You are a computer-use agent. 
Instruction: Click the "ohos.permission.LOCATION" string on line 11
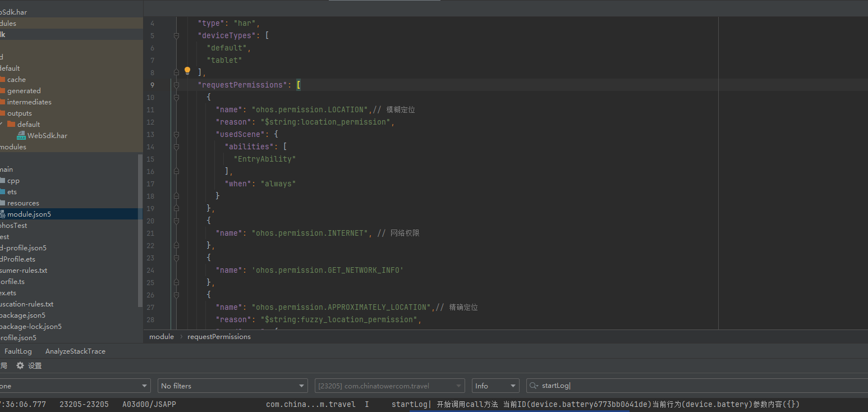(310, 109)
